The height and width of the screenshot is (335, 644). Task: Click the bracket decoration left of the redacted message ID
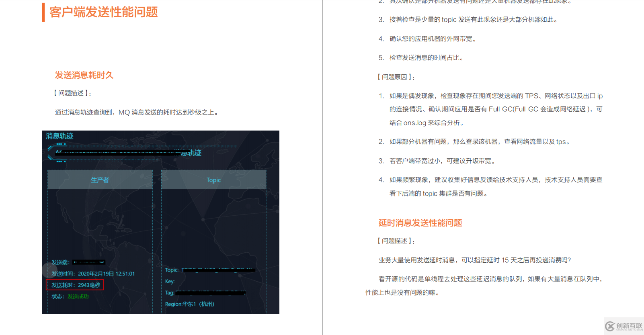(x=50, y=153)
